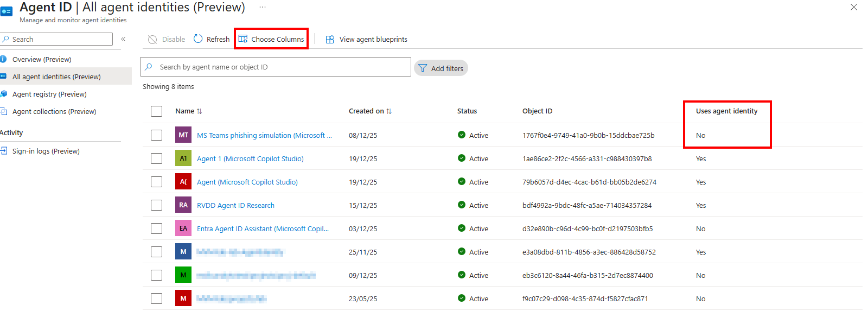Click the MT avatar icon for MS Teams agent
868x311 pixels.
point(183,135)
